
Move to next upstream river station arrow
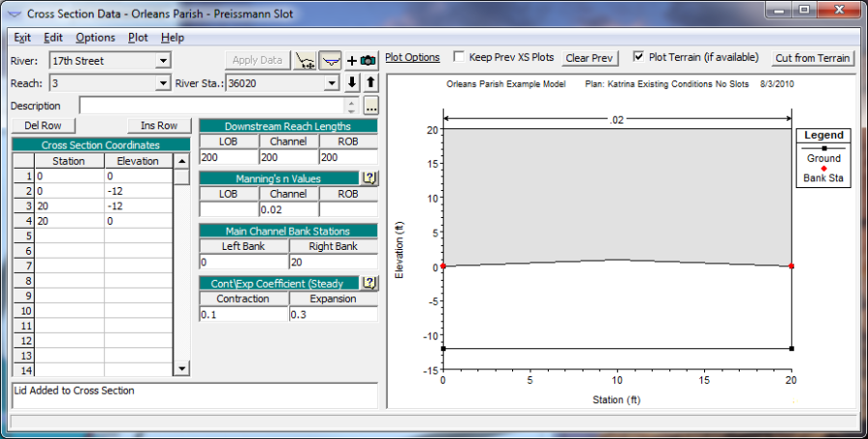point(369,83)
